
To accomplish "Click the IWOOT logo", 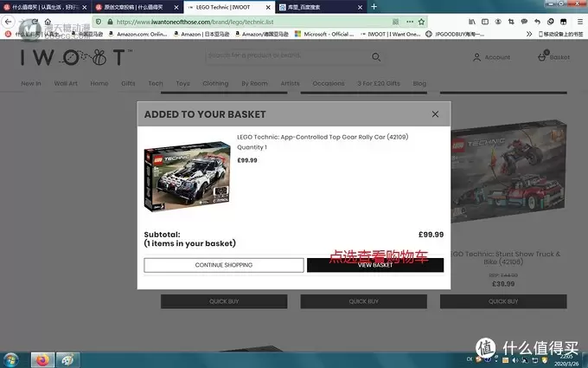I will coord(75,57).
